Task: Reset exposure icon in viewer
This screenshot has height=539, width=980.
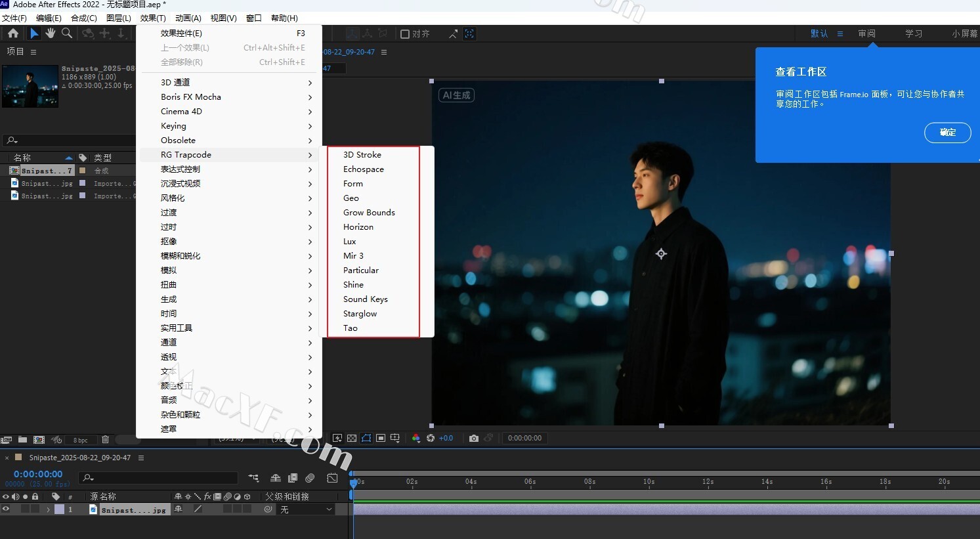Action: pos(431,438)
